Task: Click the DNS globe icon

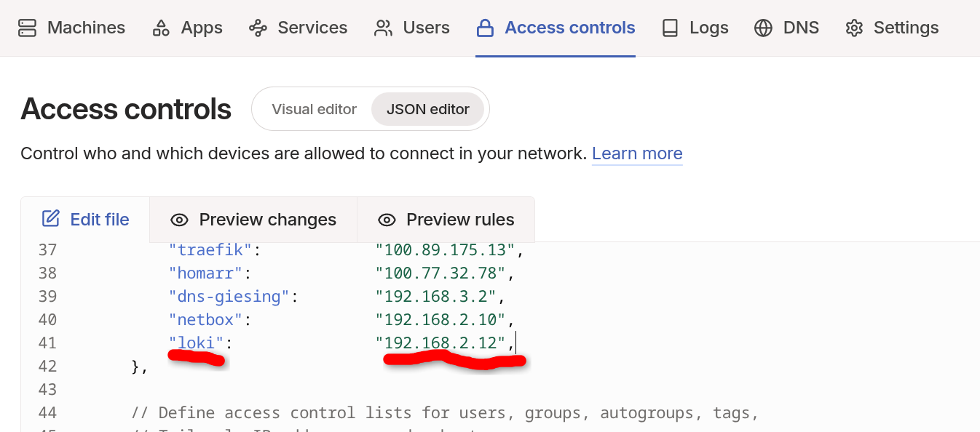Action: [763, 28]
